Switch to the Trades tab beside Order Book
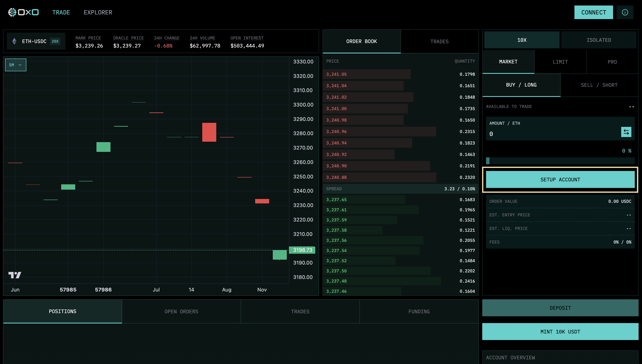The width and height of the screenshot is (642, 364). point(439,42)
